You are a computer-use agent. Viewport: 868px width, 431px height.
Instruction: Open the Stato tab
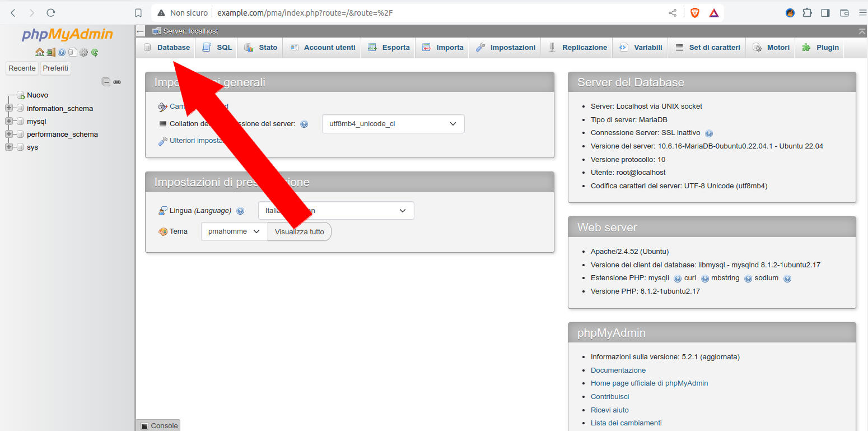click(x=260, y=48)
